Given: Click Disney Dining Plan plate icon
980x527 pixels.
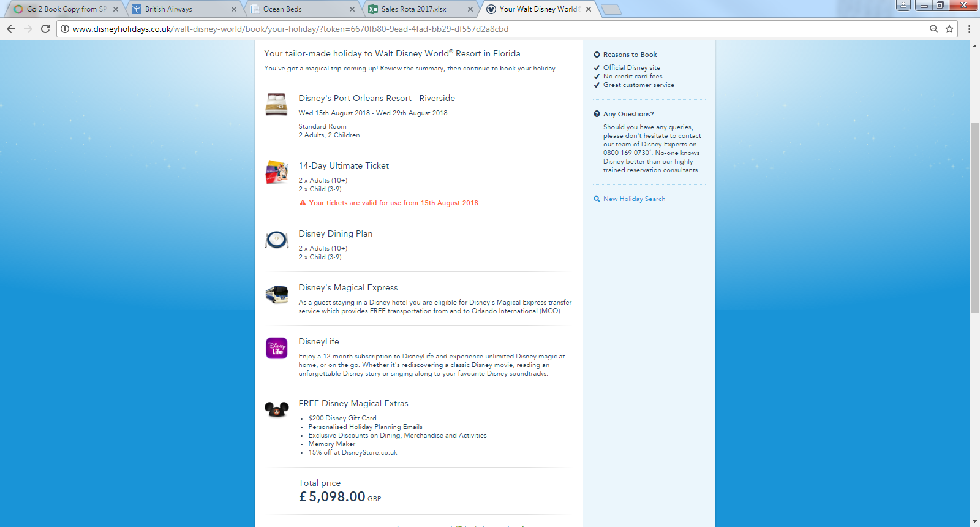Looking at the screenshot, I should click(x=277, y=240).
